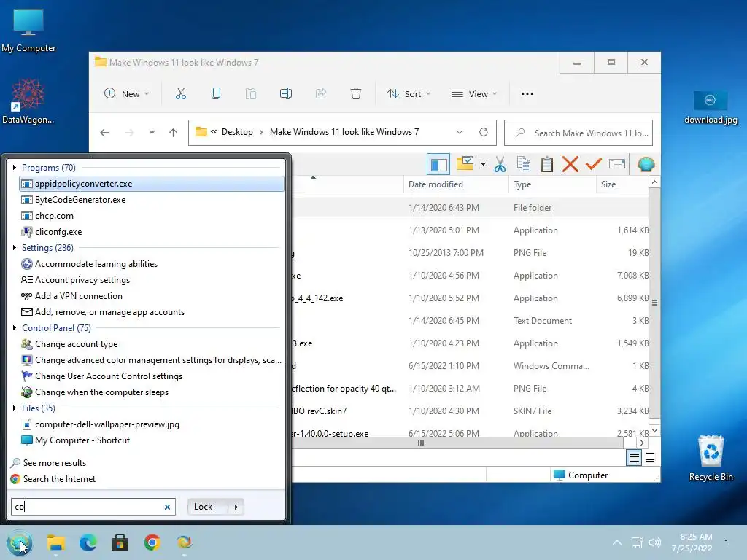
Task: Expand the Programs (70) results group
Action: click(x=15, y=168)
